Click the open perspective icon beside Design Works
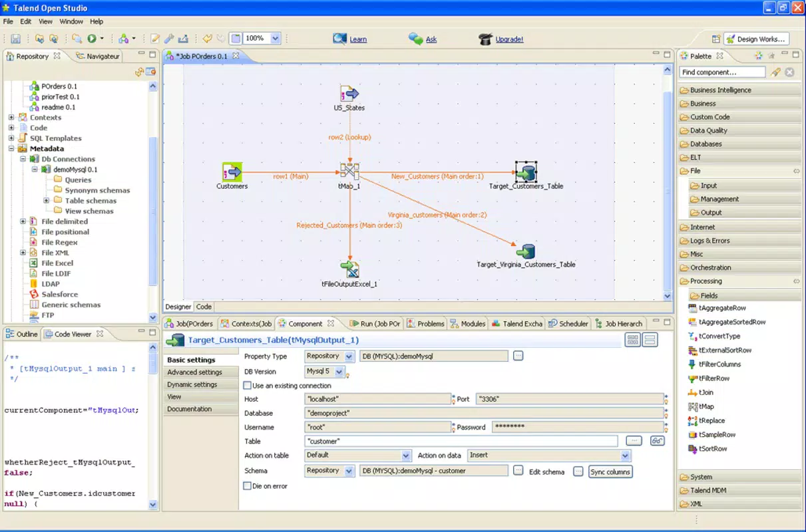 [x=715, y=39]
